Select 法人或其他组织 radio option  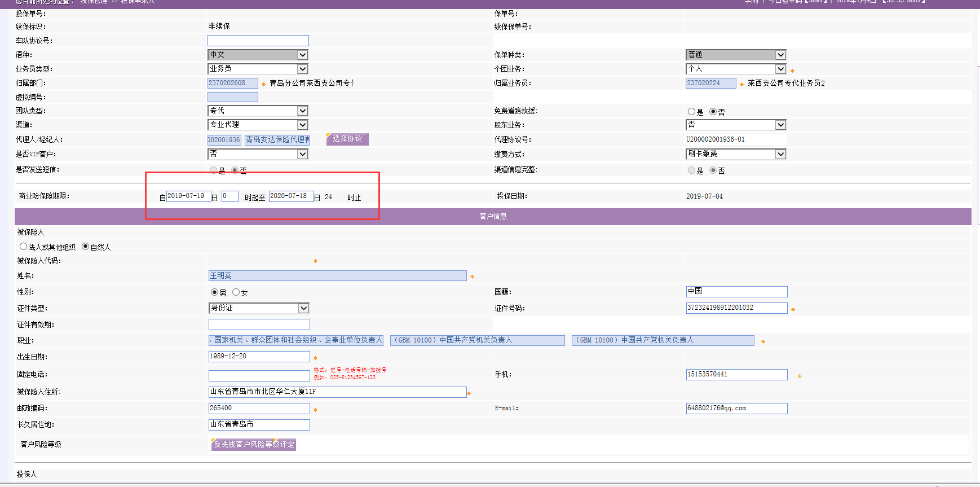pyautogui.click(x=23, y=247)
